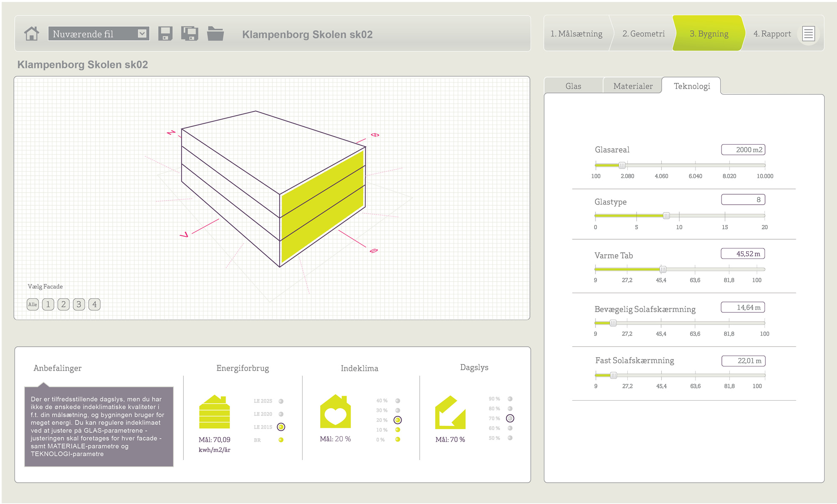Screen dimensions: 837x504
Task: Select the 40 % Indeklima radio
Action: click(398, 401)
